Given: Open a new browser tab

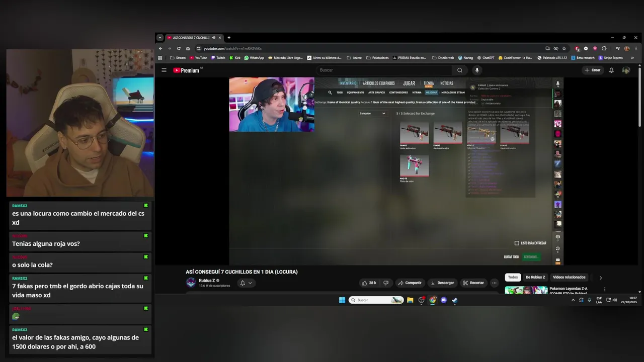Looking at the screenshot, I should (x=229, y=38).
